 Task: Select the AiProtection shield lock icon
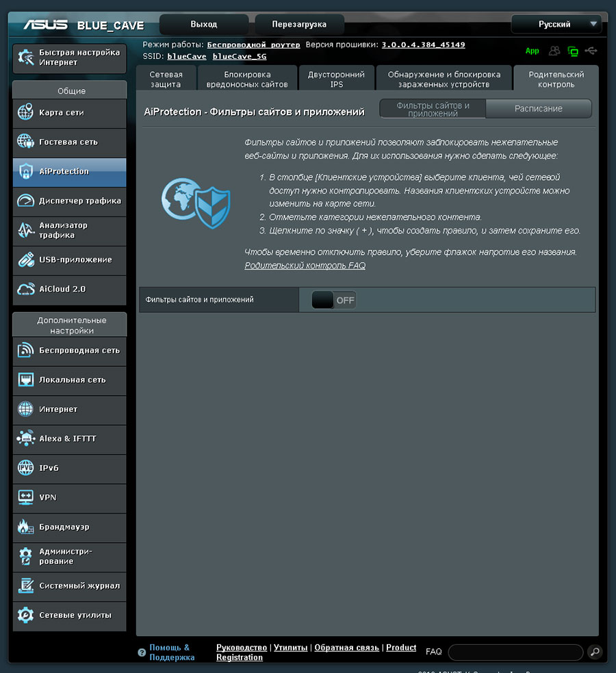(26, 171)
